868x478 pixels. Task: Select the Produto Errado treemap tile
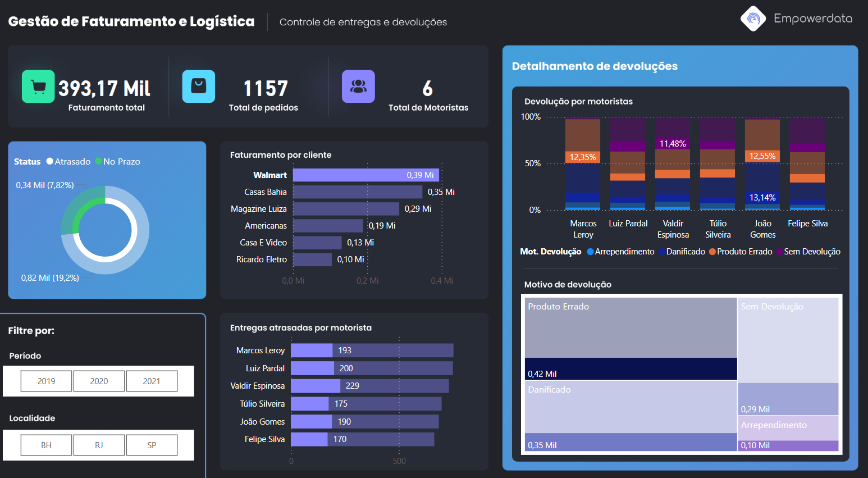point(631,331)
